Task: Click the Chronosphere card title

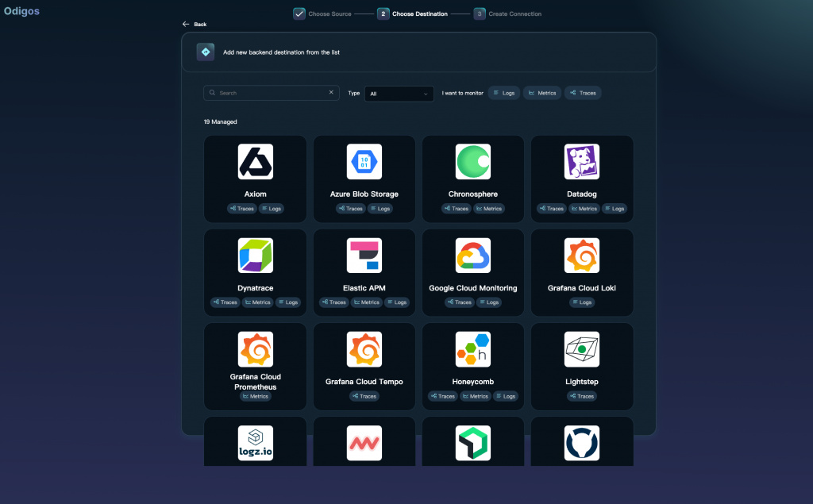Action: click(x=473, y=194)
